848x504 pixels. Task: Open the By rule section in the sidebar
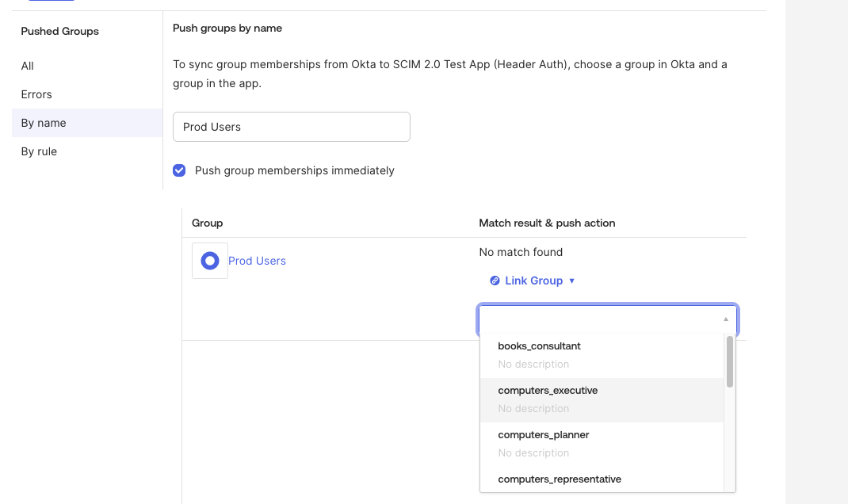[x=40, y=151]
